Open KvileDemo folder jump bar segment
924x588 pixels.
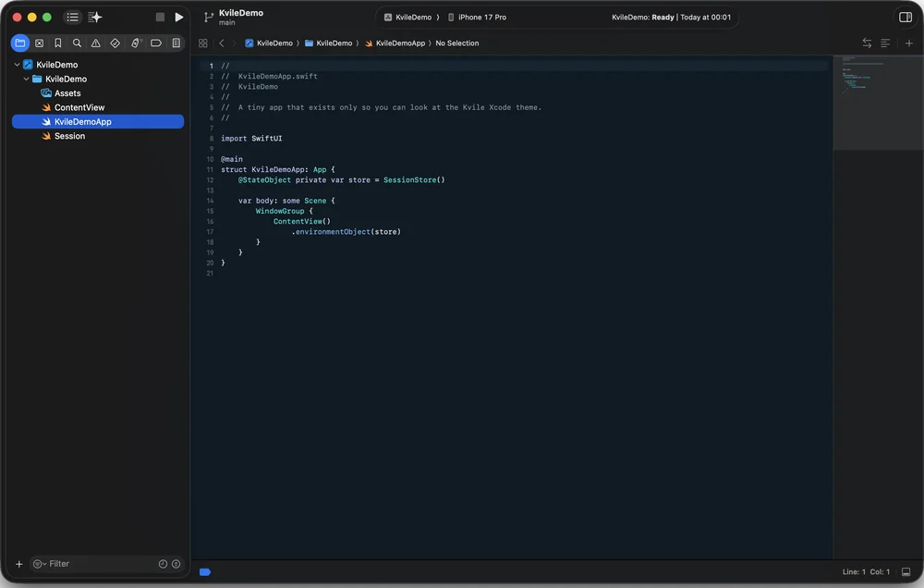[x=328, y=43]
